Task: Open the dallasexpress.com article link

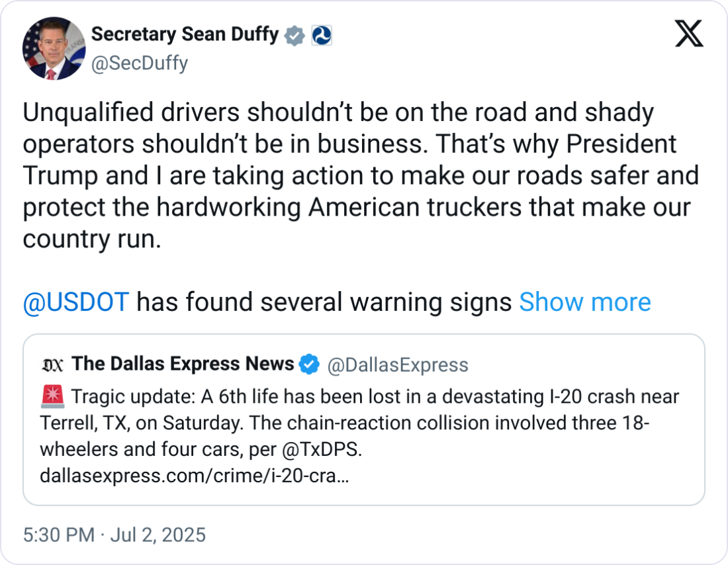Action: click(195, 476)
